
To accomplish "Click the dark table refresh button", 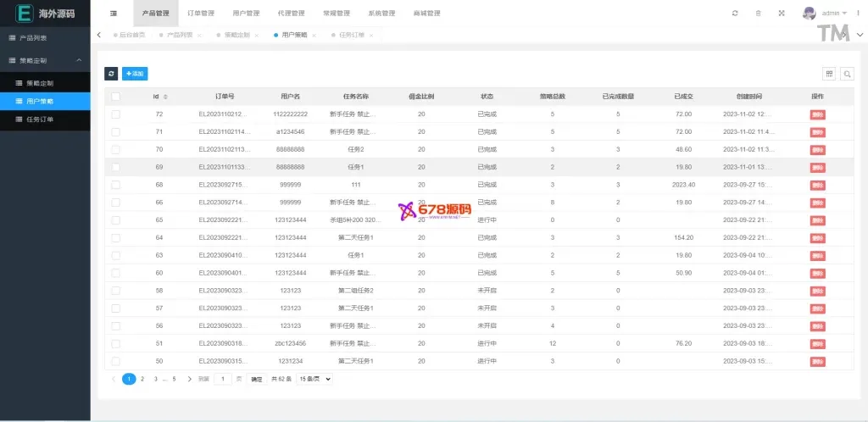I will 110,74.
